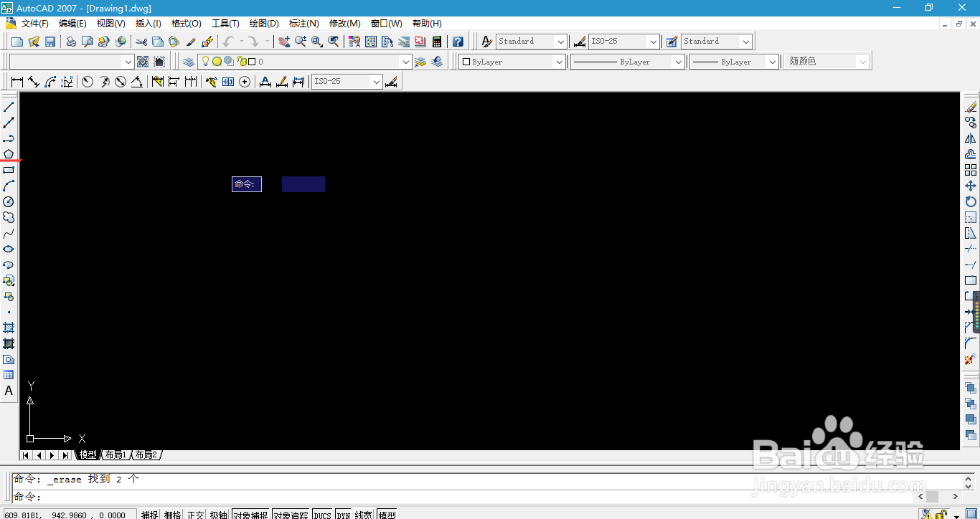
Task: Open the 编辑(E) menu
Action: pos(72,24)
